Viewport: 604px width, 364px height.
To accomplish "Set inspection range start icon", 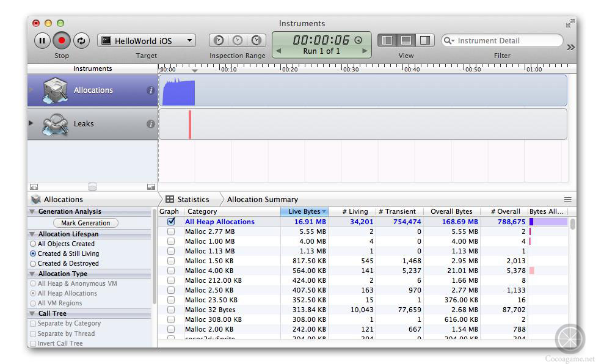I will 219,40.
